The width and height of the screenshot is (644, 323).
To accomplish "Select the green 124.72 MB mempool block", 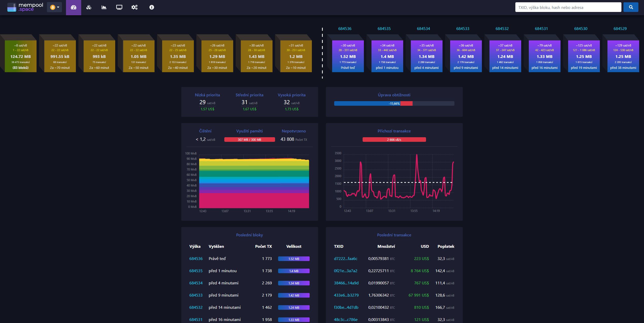I will [21, 56].
